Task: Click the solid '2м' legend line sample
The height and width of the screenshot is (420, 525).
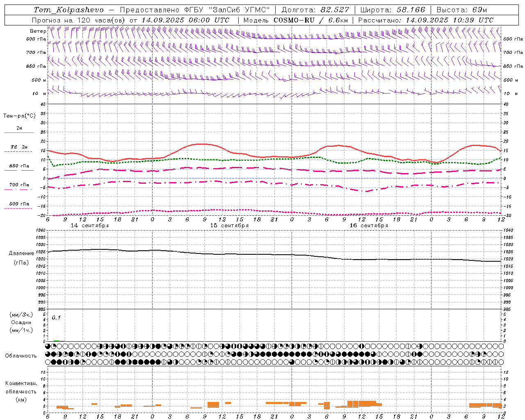Action: 19,132
